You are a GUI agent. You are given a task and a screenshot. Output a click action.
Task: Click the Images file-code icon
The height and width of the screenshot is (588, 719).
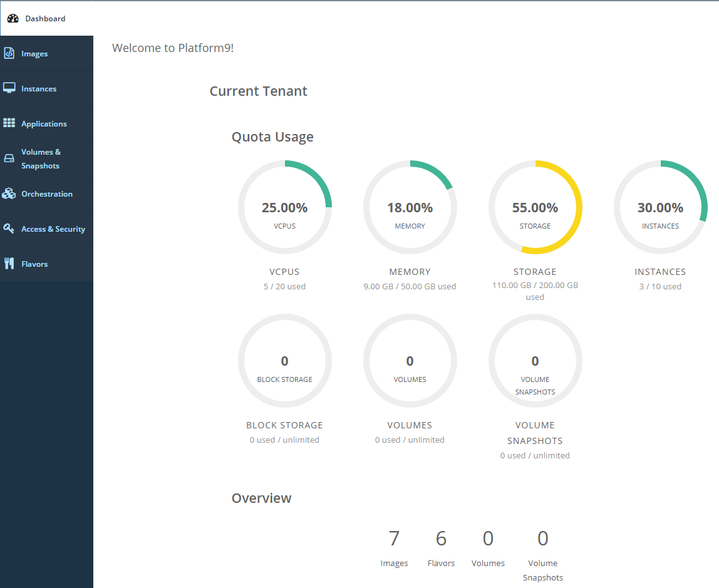(x=9, y=53)
